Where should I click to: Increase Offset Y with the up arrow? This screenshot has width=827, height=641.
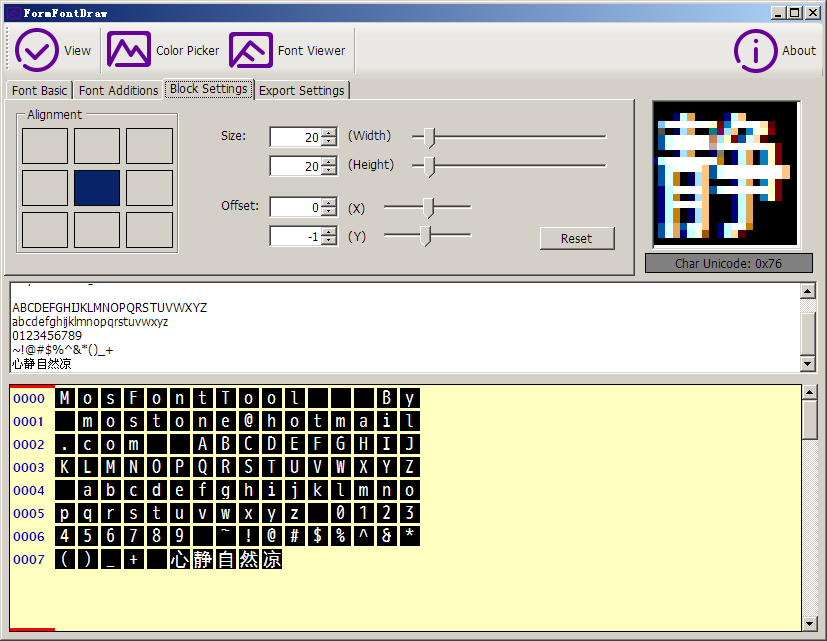pyautogui.click(x=329, y=232)
